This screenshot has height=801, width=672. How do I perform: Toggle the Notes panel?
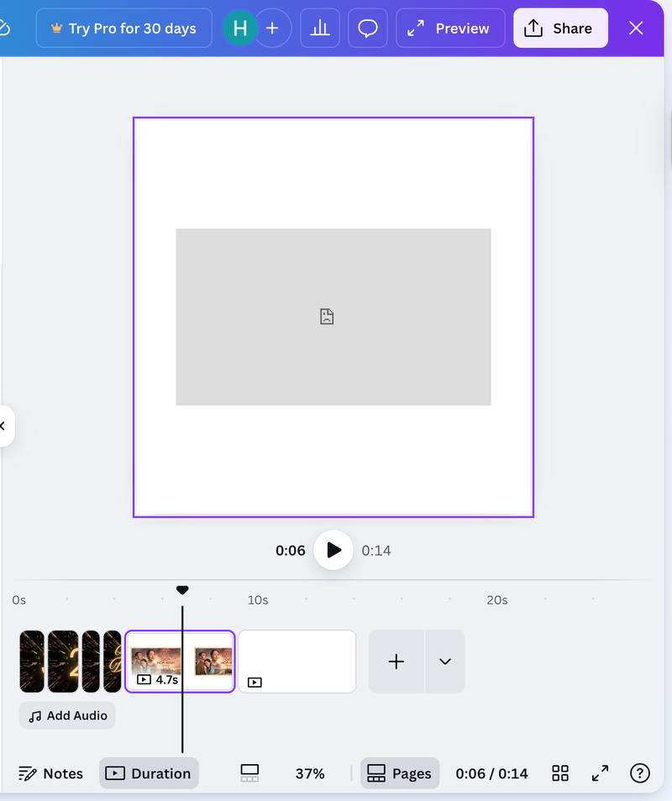50,773
